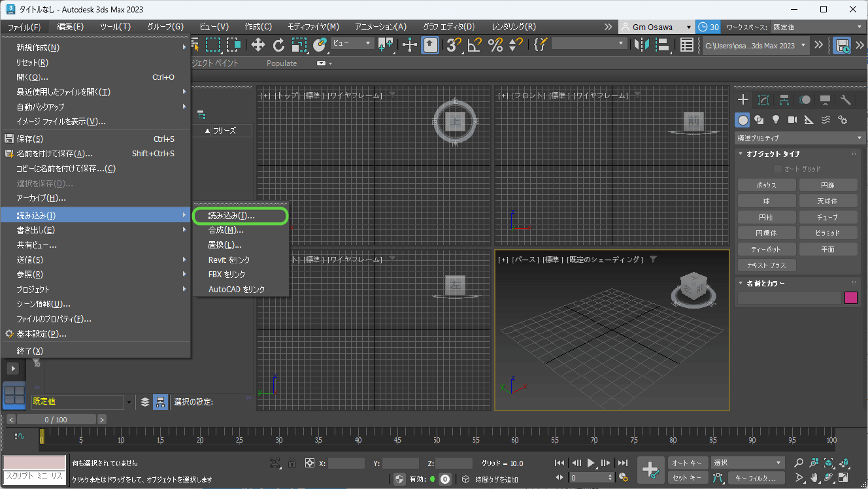Open the 標準プリミティブ dropdown
Image resolution: width=868 pixels, height=489 pixels.
(799, 138)
